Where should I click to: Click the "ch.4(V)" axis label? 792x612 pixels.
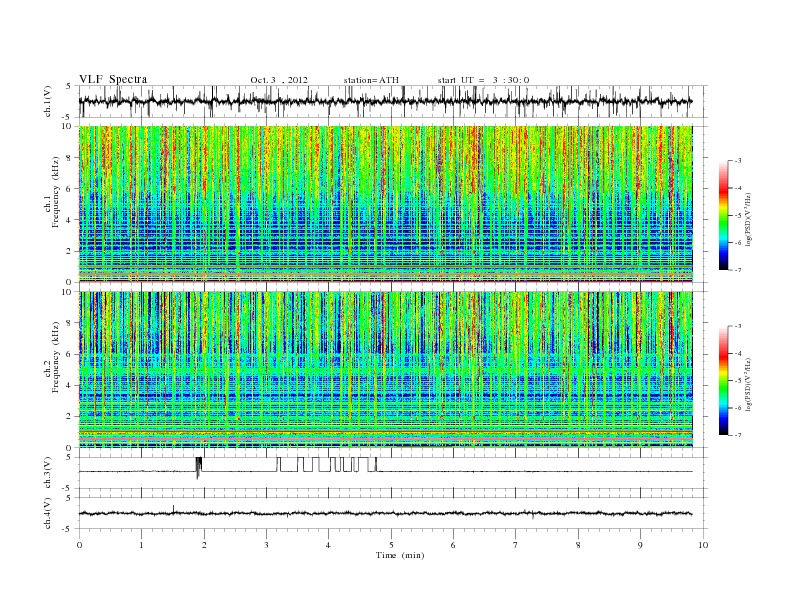click(x=48, y=514)
